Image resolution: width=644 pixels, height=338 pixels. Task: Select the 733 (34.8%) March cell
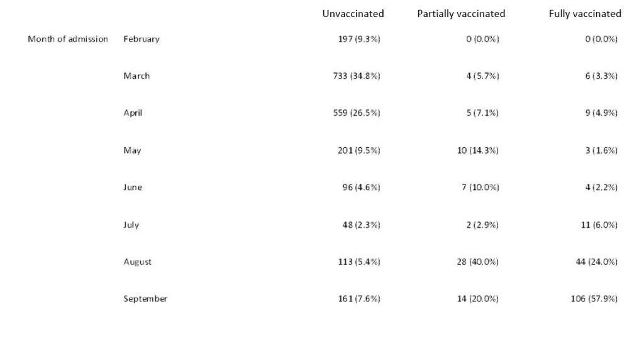357,76
